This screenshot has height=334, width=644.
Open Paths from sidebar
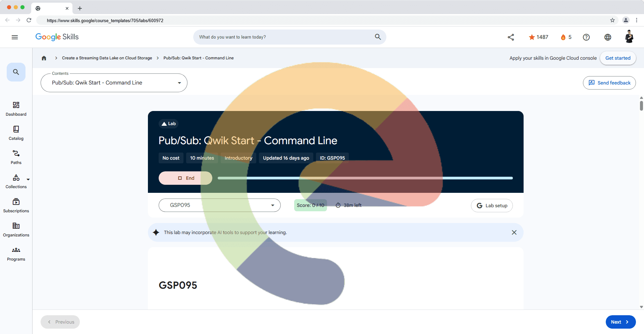[x=16, y=157]
